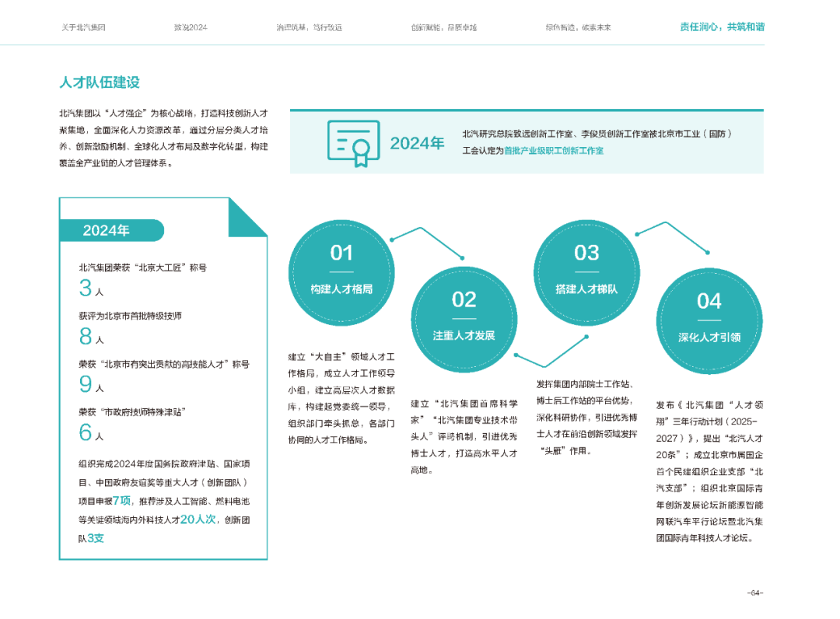
Task: Click the number 9 人 statistic
Action: coord(91,384)
